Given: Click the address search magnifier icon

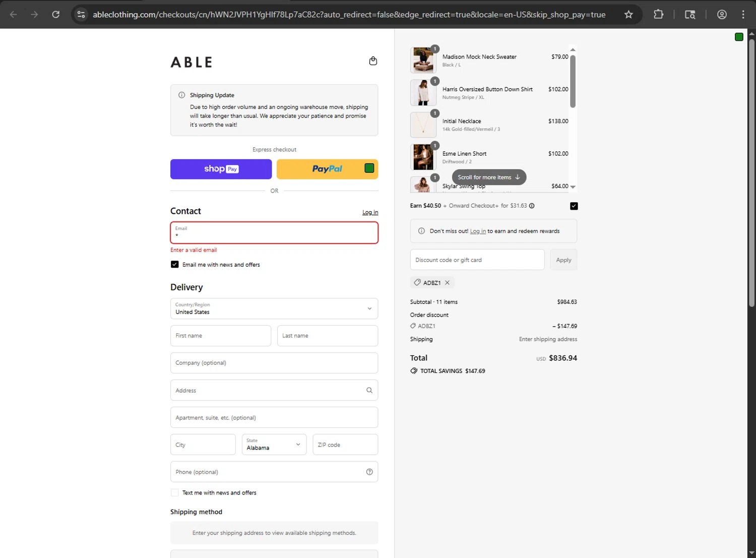Looking at the screenshot, I should [x=369, y=390].
